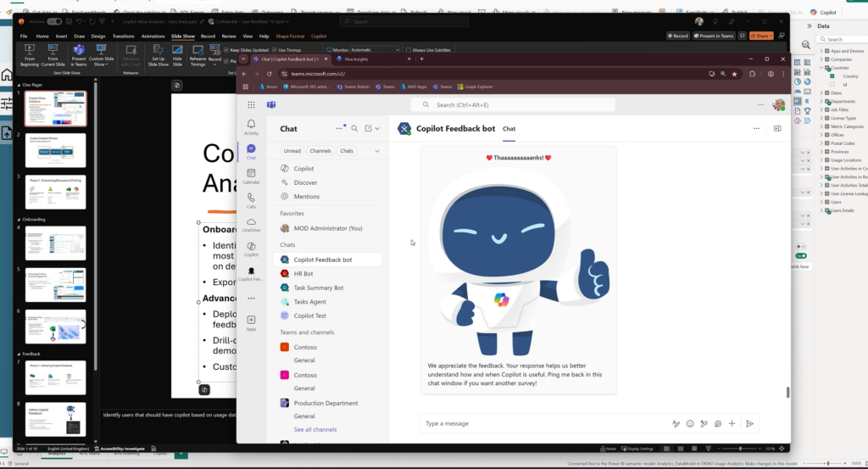Click From Current Slide in PowerPoint
The height and width of the screenshot is (469, 868).
point(53,55)
